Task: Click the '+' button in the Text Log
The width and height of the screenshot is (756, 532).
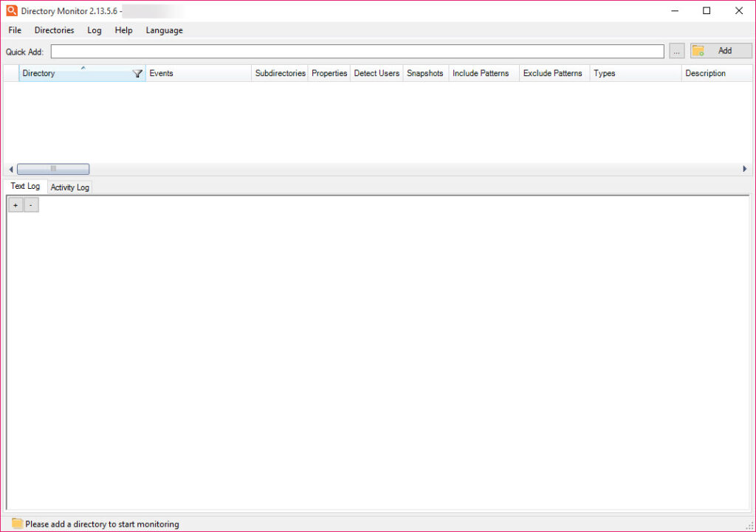Action: [16, 205]
